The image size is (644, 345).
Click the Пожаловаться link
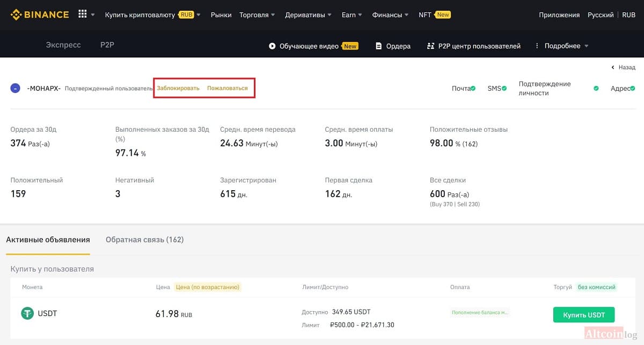228,88
